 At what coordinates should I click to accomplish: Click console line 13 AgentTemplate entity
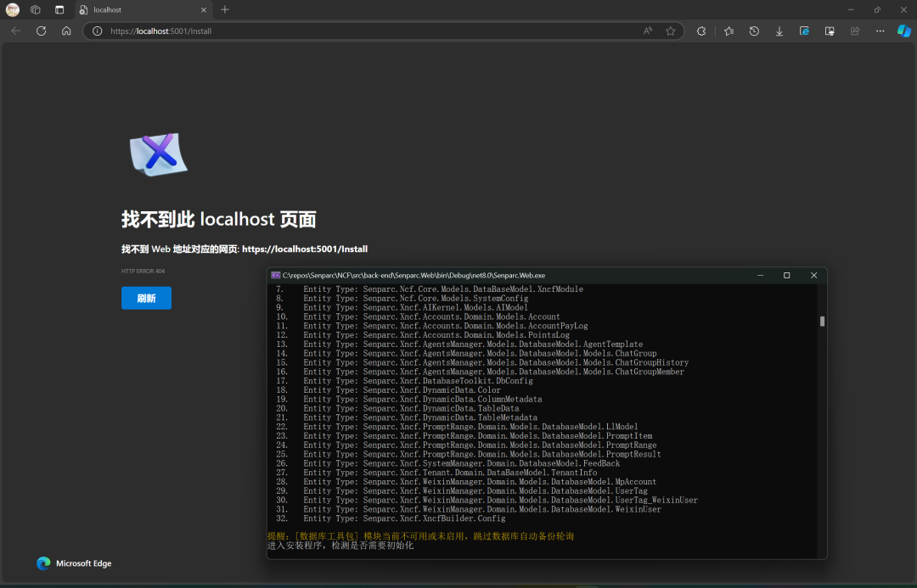[x=459, y=344]
